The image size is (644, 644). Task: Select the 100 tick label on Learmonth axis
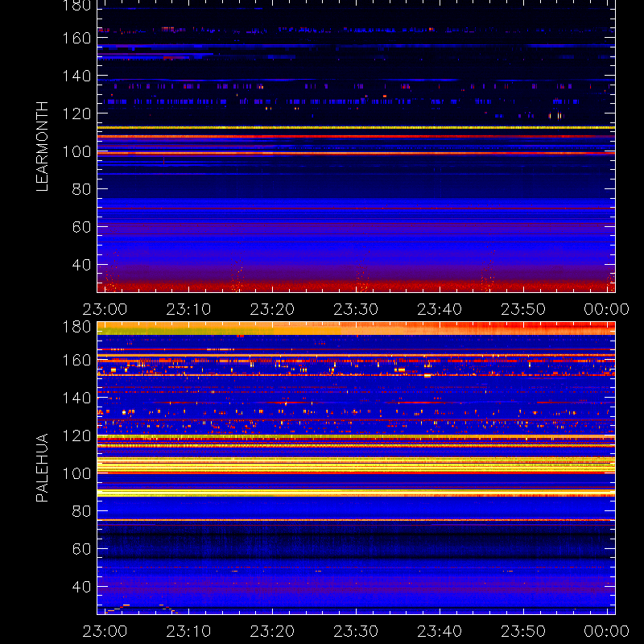76,151
